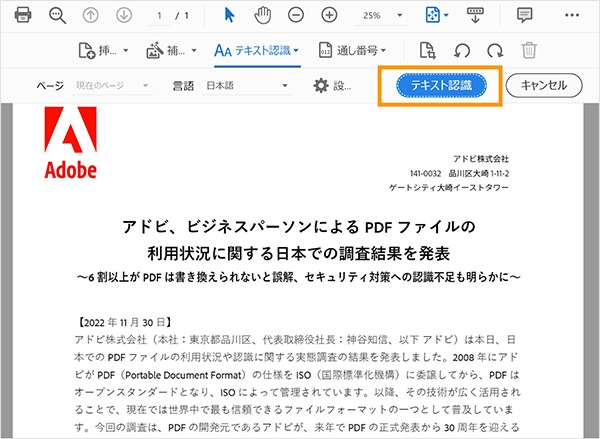
Task: Click the fit page view icon
Action: coord(433,15)
